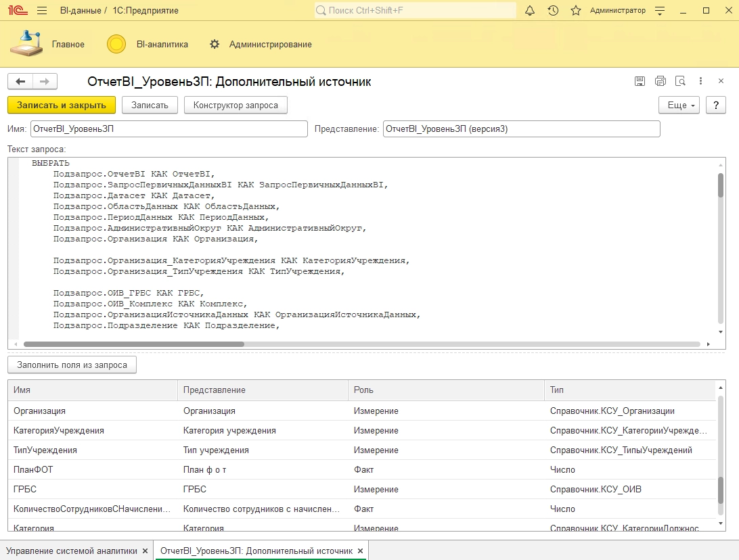Image resolution: width=739 pixels, height=560 pixels.
Task: Expand the Еще dropdown menu
Action: [681, 105]
